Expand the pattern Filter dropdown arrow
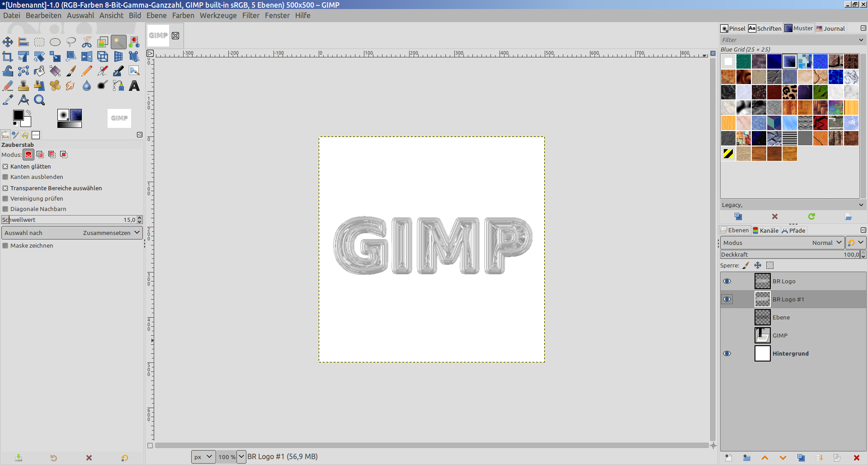This screenshot has width=868, height=465. click(x=861, y=40)
